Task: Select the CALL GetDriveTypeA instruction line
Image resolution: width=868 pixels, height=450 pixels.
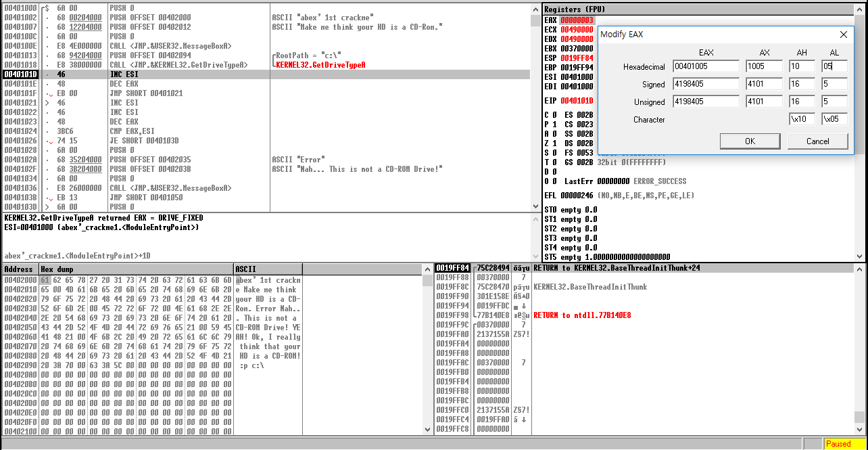Action: tap(266, 65)
